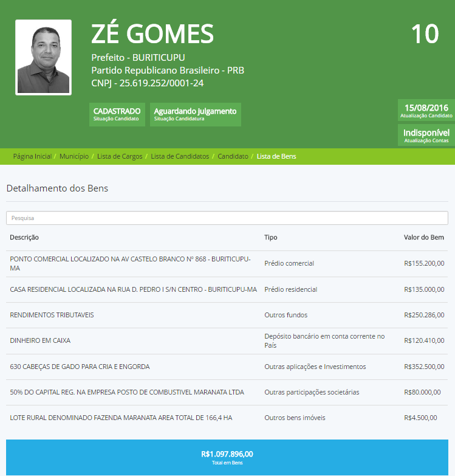Click the candidate photo thumbnail
Image resolution: width=455 pixels, height=476 pixels.
click(x=43, y=58)
